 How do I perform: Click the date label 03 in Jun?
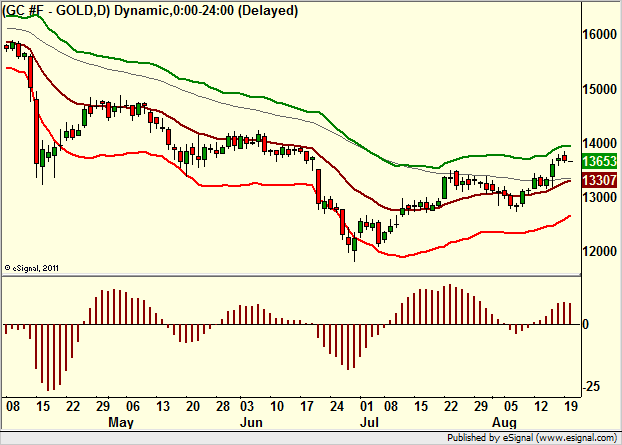(x=247, y=406)
